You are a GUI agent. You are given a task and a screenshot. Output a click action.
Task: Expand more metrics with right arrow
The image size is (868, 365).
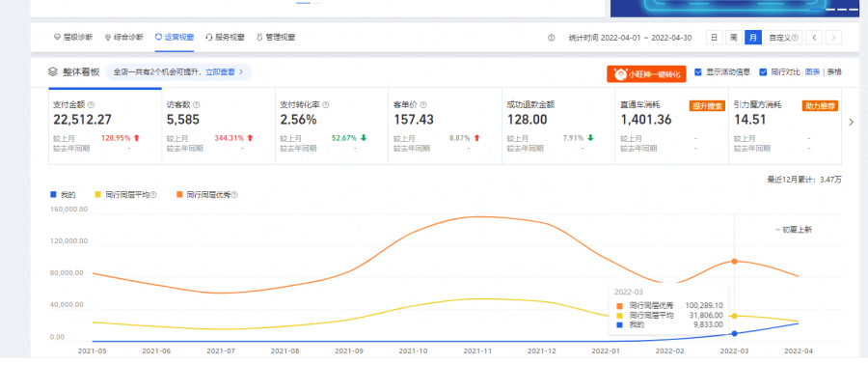(x=852, y=123)
